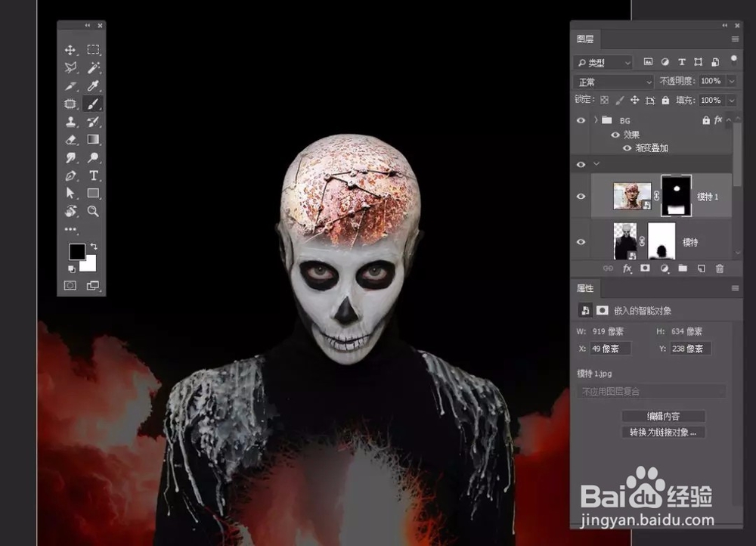Filter layers by adjustment layers
Viewport: 756px width, 546px height.
point(665,62)
